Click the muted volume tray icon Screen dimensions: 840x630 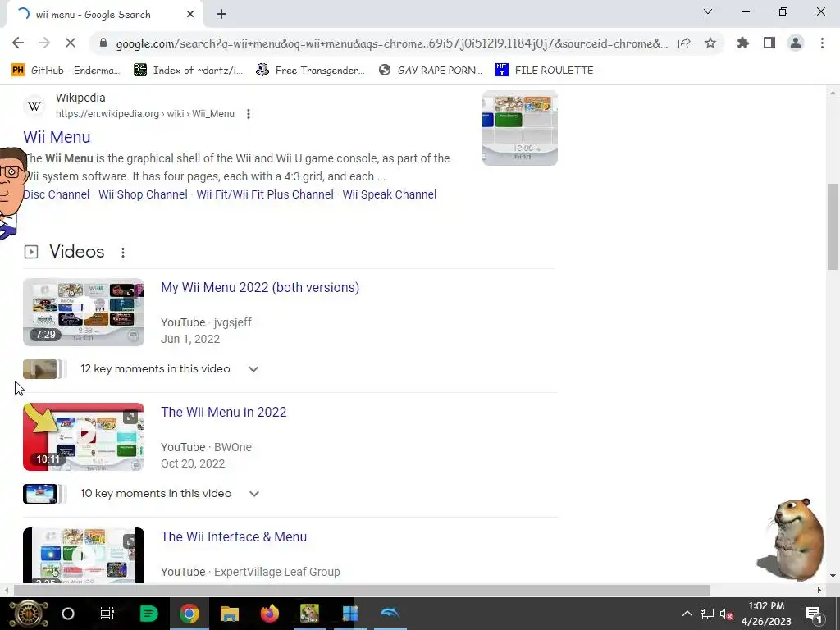point(727,614)
